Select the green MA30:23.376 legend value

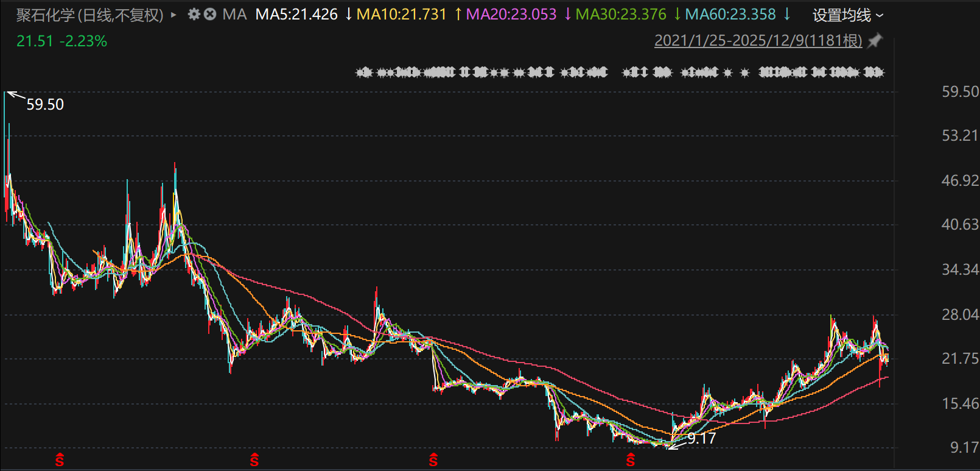621,14
